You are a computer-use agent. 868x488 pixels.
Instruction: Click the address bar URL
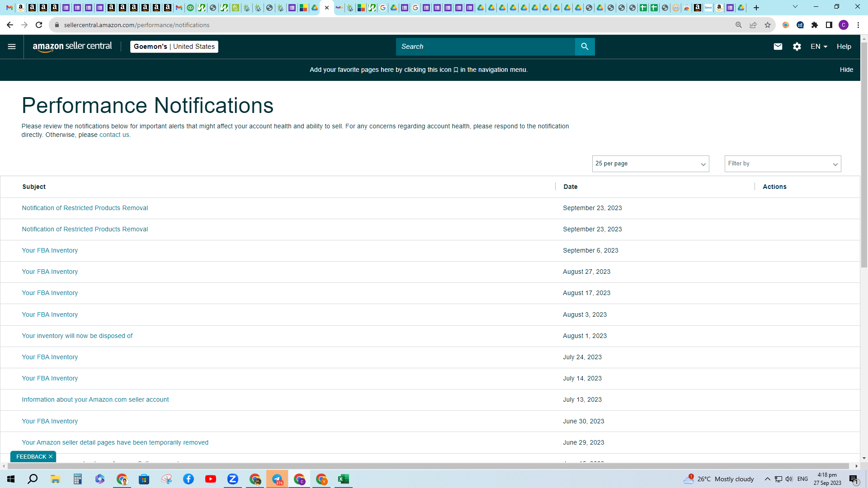[x=137, y=25]
